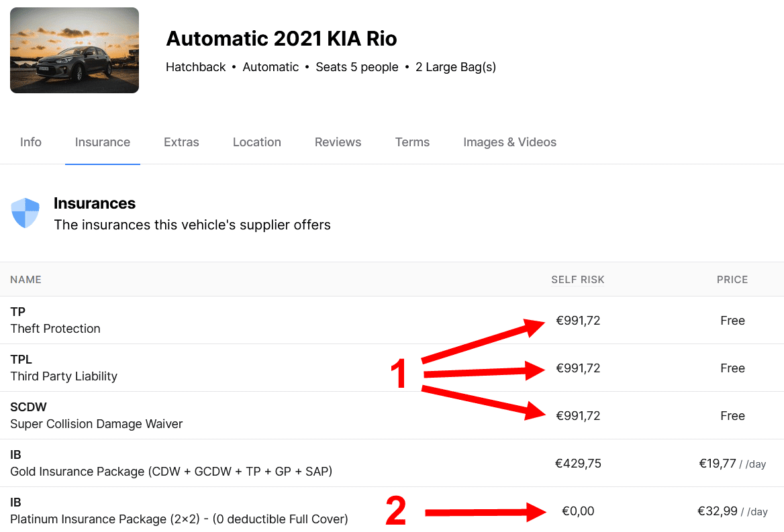The image size is (784, 532).
Task: Open the Images & Videos tab
Action: point(510,142)
